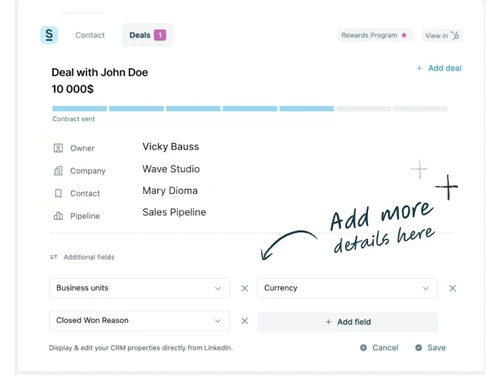The width and height of the screenshot is (500, 375).
Task: Click the Cancel button
Action: click(379, 348)
